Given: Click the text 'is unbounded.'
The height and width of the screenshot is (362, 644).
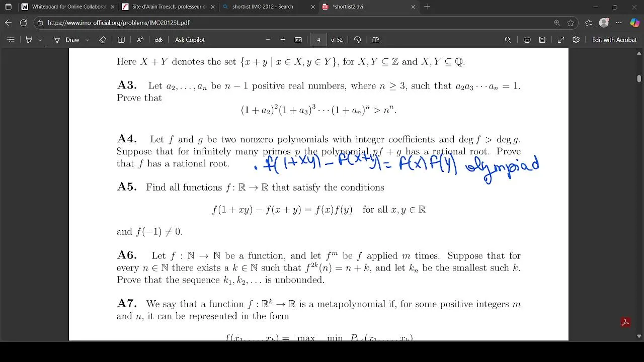Looking at the screenshot, I should pos(295,280).
